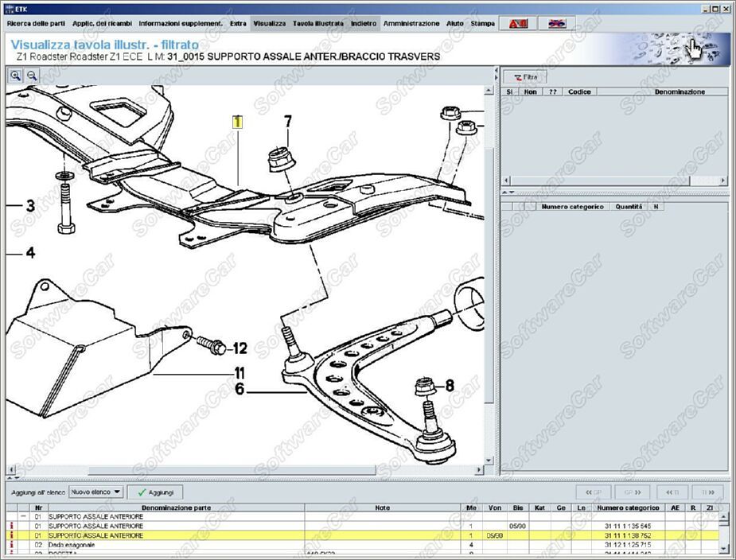
Task: Click the zoom in magnifier icon
Action: click(x=15, y=76)
